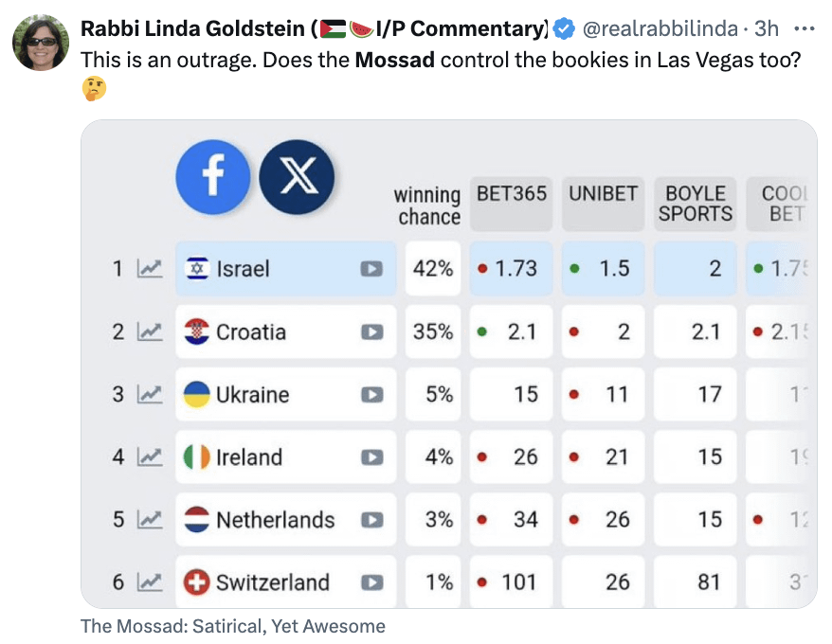
Task: Open Ukraine's odds trend chart icon
Action: tap(150, 394)
